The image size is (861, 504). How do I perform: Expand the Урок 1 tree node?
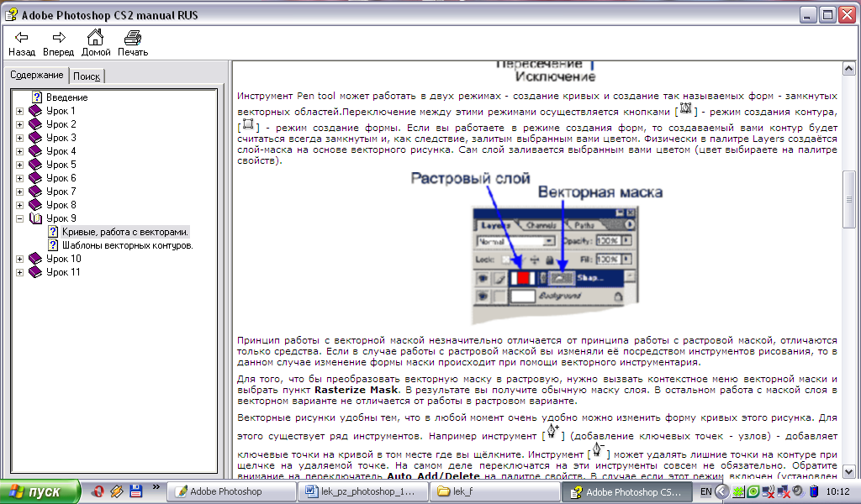[20, 111]
